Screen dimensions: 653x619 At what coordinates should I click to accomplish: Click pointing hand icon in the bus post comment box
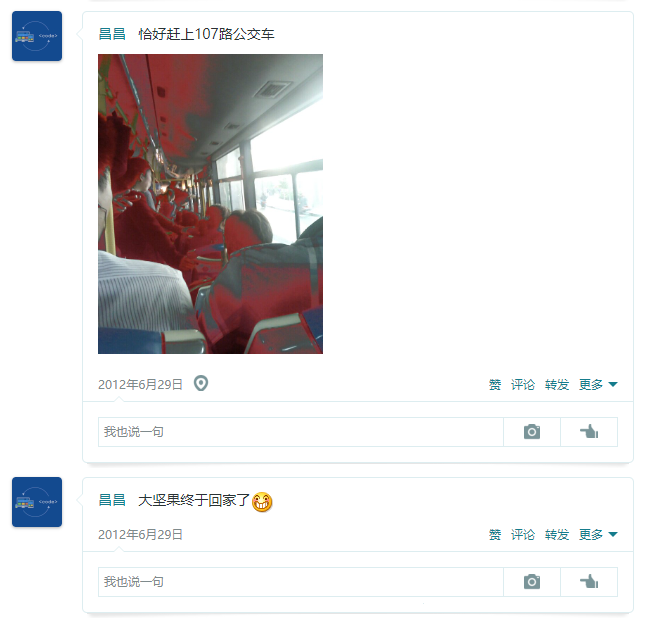589,432
